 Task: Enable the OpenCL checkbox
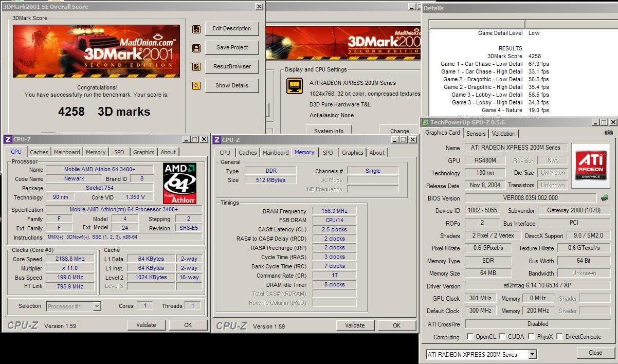click(x=470, y=337)
